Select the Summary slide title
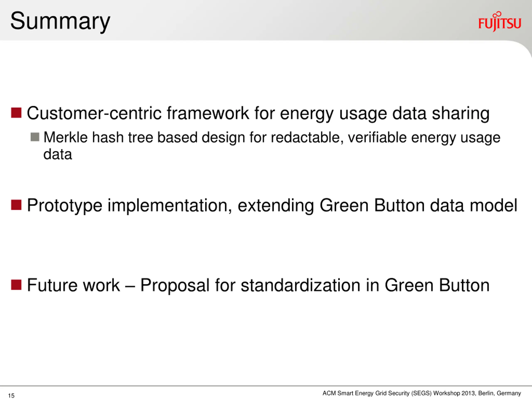The image size is (532, 399). pos(60,22)
